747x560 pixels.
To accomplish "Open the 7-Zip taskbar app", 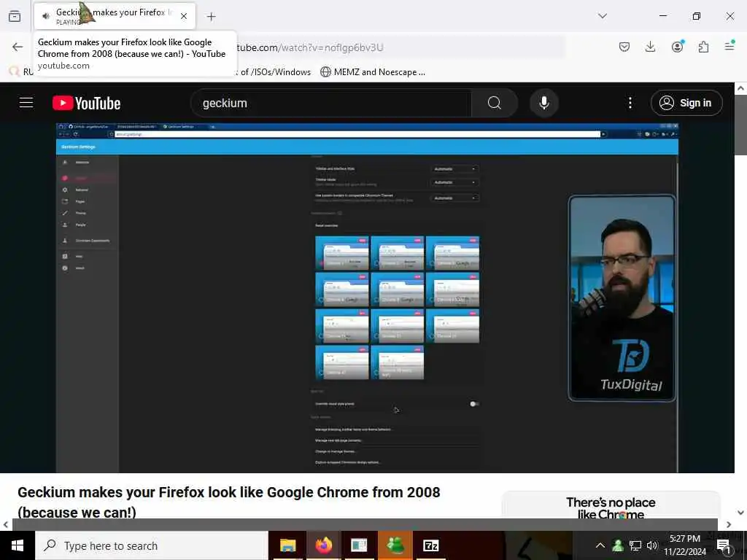I will 430,545.
